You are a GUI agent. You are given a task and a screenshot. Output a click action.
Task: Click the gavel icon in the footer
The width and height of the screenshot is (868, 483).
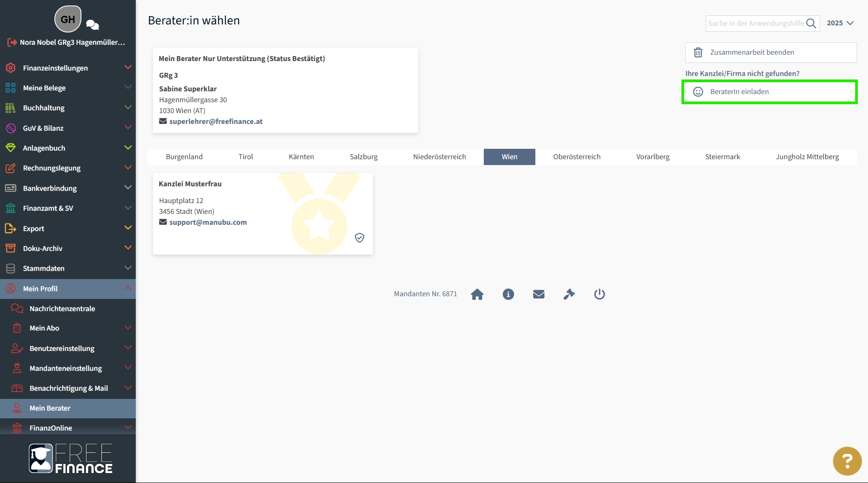point(569,294)
